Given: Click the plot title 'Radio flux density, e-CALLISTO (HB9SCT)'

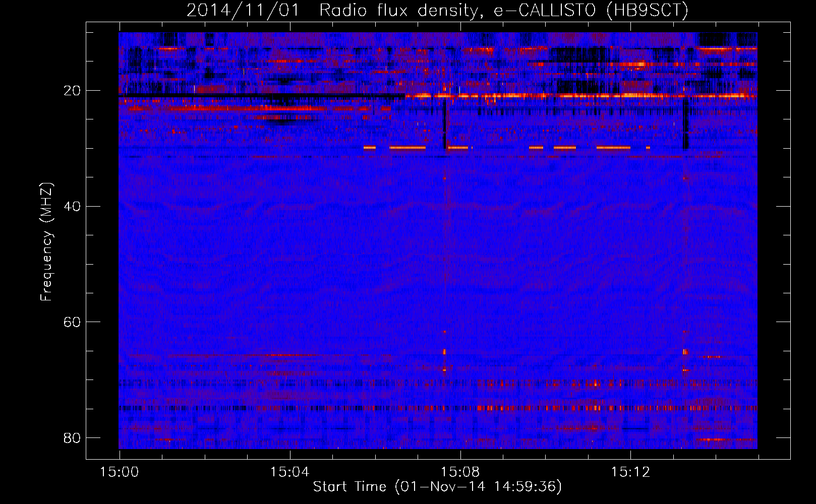Looking at the screenshot, I should pyautogui.click(x=504, y=10).
